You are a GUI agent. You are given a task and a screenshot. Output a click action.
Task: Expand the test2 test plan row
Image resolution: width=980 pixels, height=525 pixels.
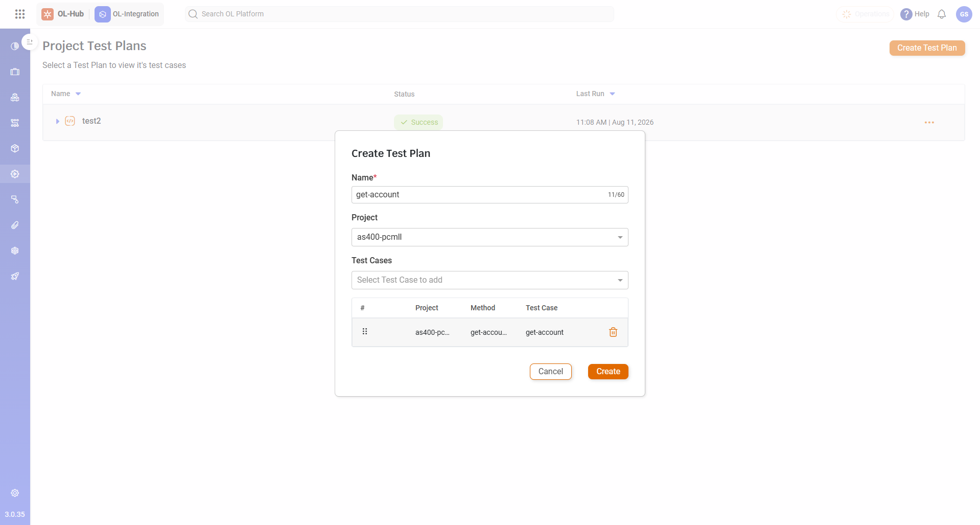click(x=57, y=121)
